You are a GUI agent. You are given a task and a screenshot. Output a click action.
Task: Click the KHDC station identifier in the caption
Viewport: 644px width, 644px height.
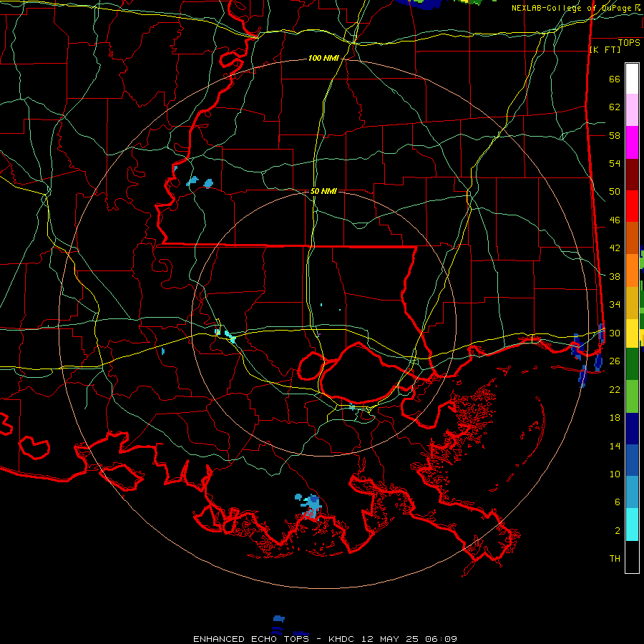tap(342, 639)
